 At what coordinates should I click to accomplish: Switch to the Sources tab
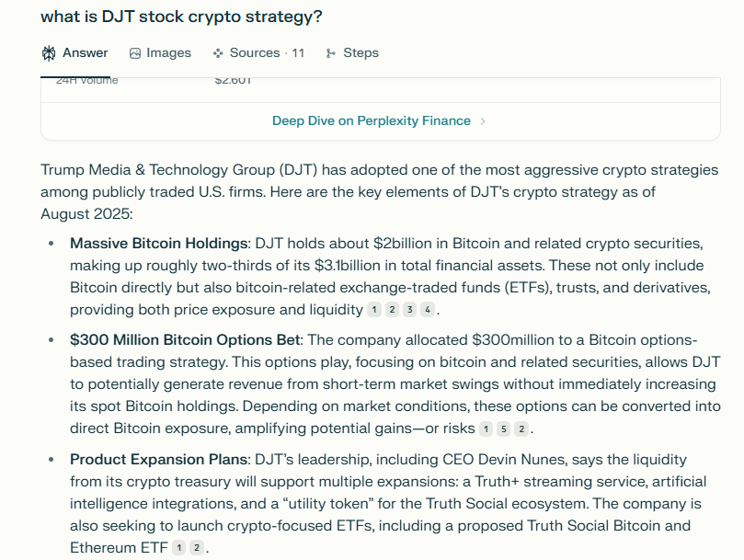(258, 53)
